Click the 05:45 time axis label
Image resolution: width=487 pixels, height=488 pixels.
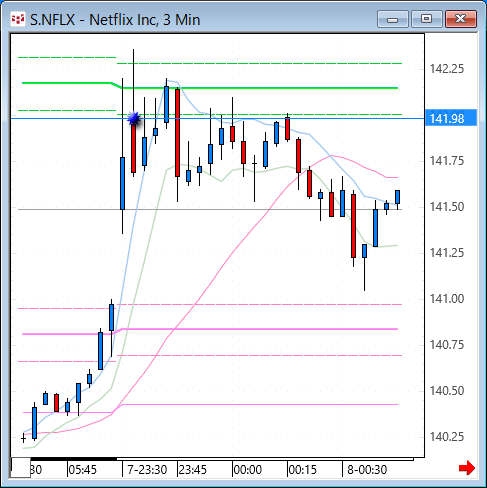click(82, 470)
